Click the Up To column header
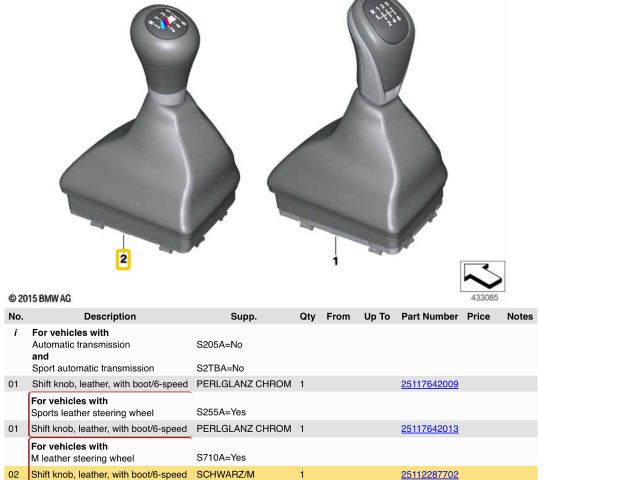640x480 pixels. point(377,316)
